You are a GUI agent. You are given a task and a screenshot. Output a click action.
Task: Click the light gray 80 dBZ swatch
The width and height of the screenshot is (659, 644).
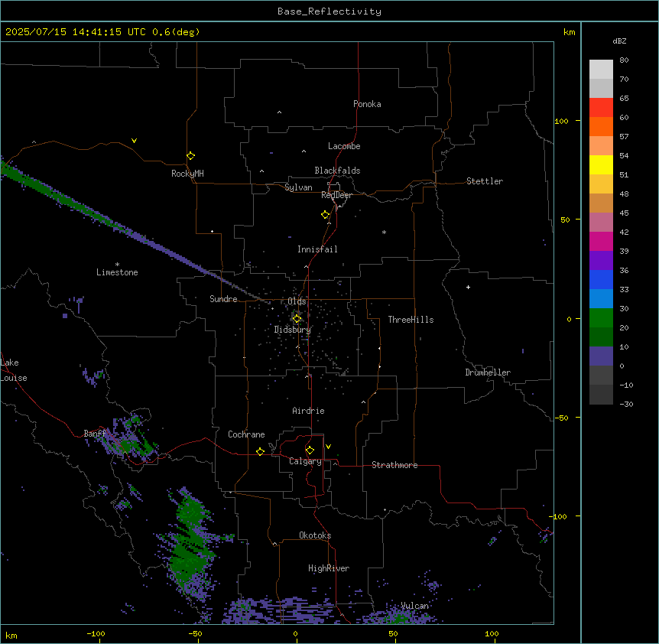click(x=601, y=69)
